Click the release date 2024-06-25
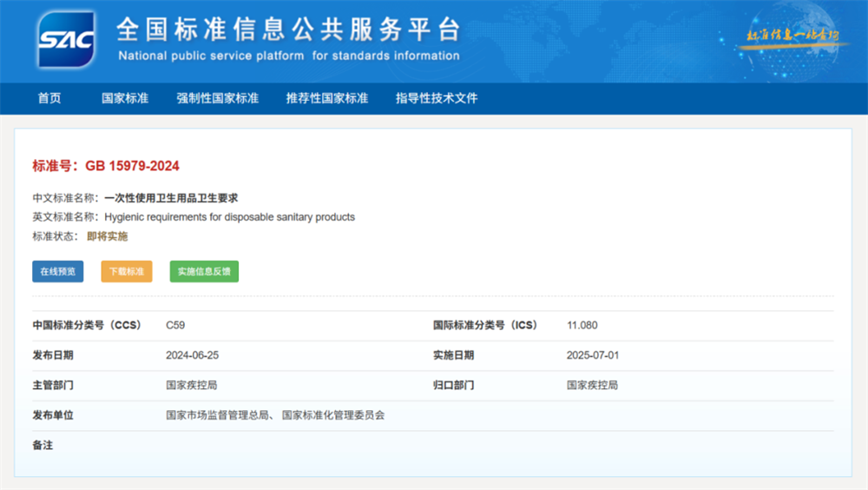Image resolution: width=868 pixels, height=490 pixels. pyautogui.click(x=192, y=355)
